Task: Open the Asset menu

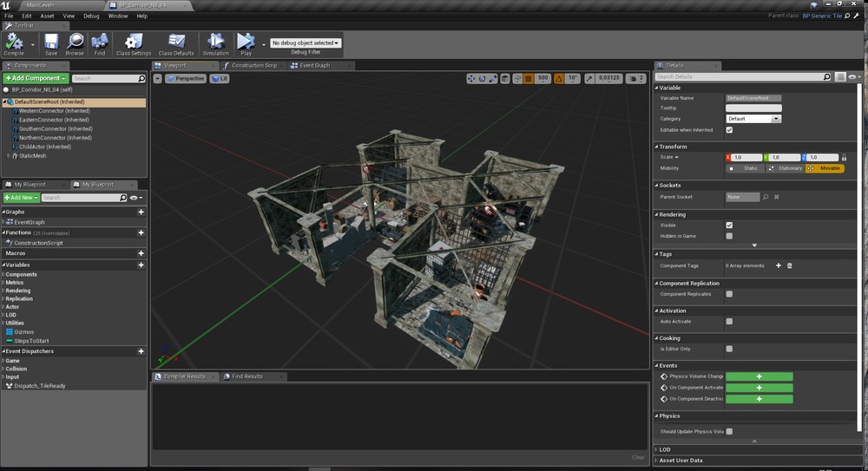Action: [x=47, y=16]
